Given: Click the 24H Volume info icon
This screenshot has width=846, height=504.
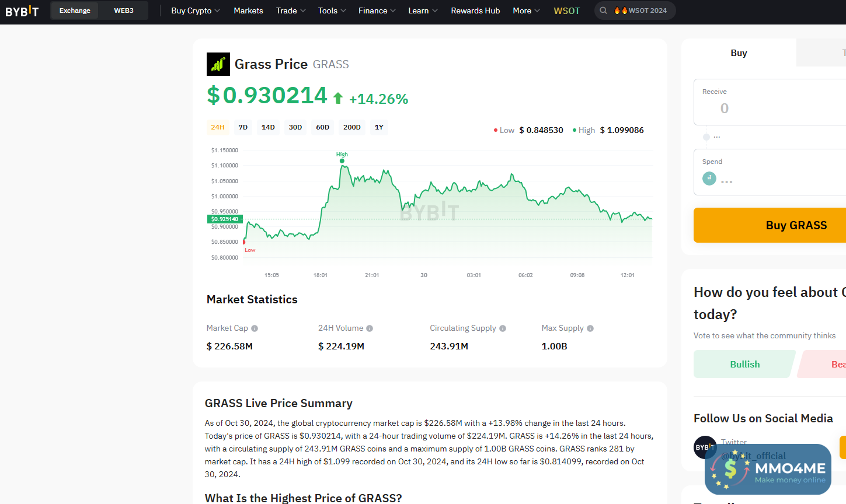Looking at the screenshot, I should 370,328.
